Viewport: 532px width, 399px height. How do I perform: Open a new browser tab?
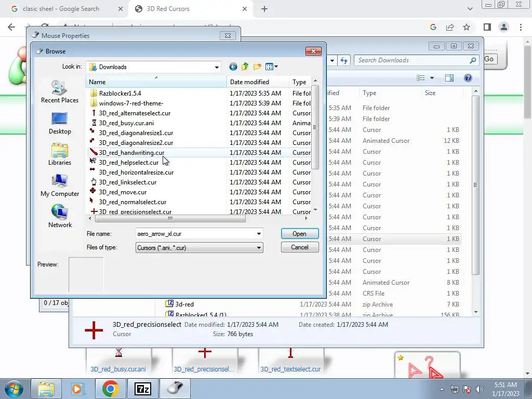click(264, 9)
